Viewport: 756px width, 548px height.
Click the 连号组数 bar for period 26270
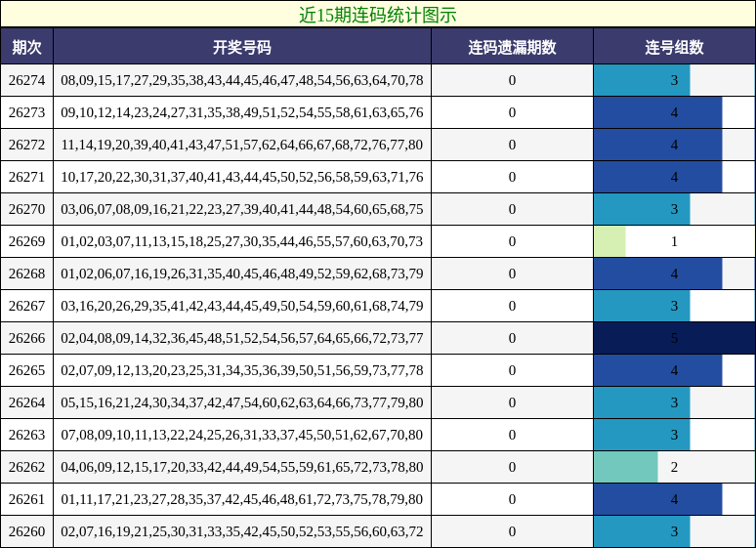tap(642, 209)
